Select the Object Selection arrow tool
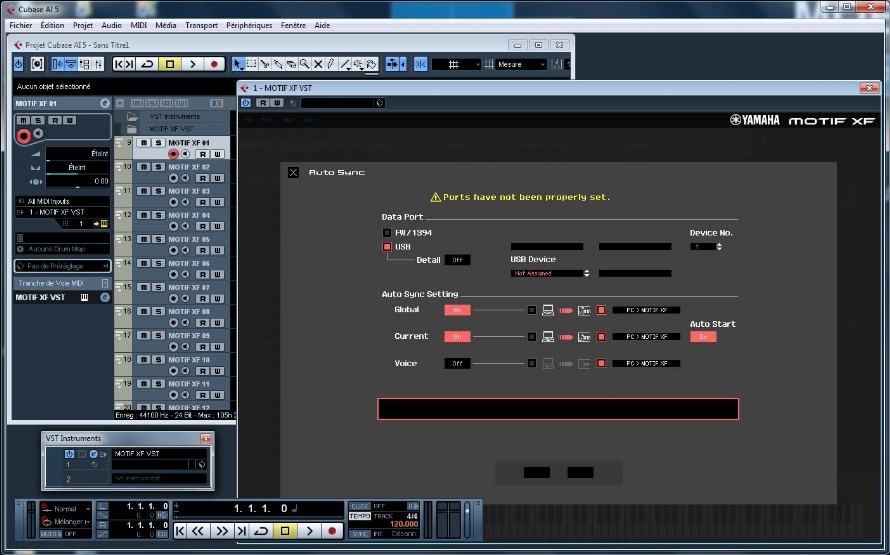 pyautogui.click(x=238, y=64)
